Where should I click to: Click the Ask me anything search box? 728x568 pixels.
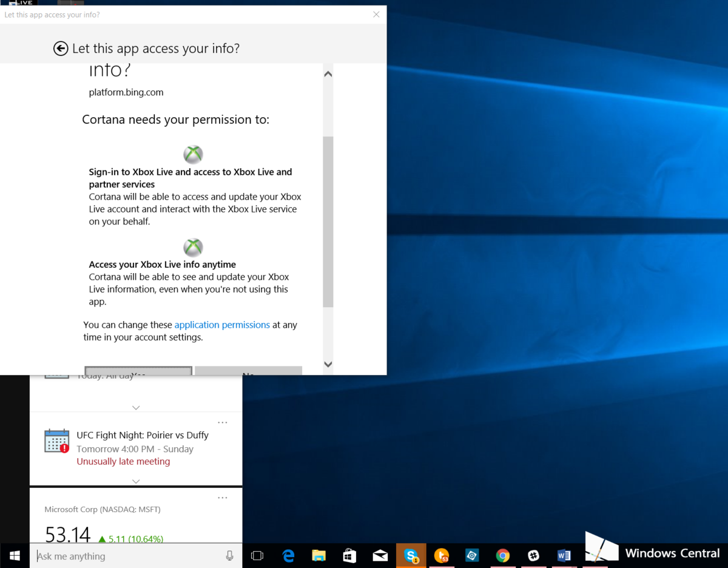[x=129, y=556]
